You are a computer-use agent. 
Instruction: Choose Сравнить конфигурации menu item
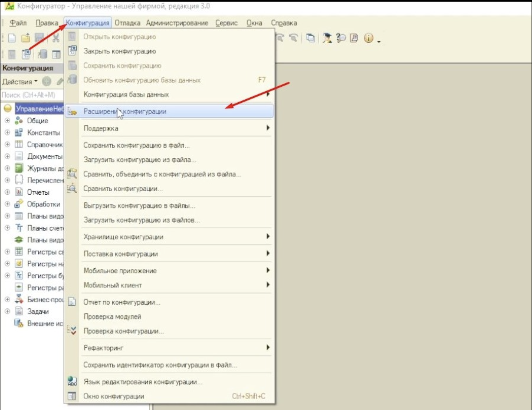click(170, 188)
